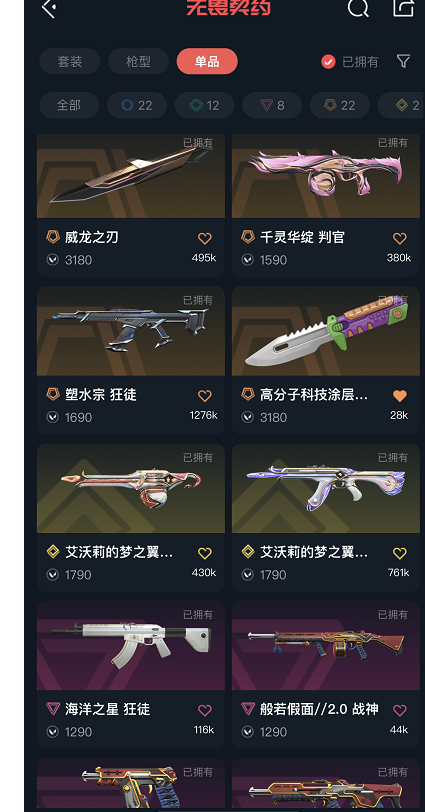The width and height of the screenshot is (425, 812).
Task: Unfavorite 高分子科技涂层 via its filled heart
Action: [x=400, y=396]
